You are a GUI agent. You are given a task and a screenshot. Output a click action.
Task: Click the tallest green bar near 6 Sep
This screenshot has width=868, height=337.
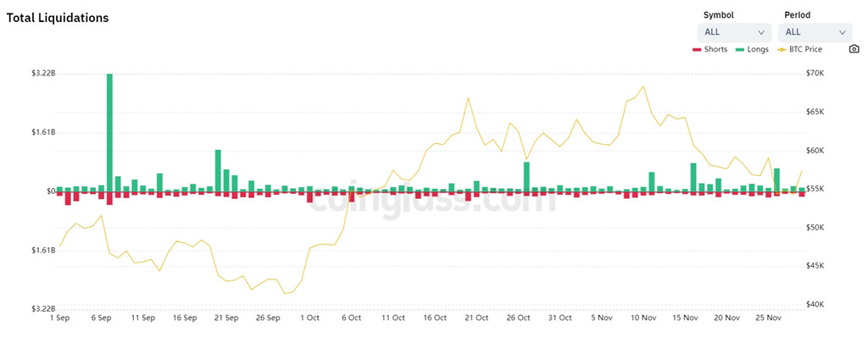(x=109, y=132)
